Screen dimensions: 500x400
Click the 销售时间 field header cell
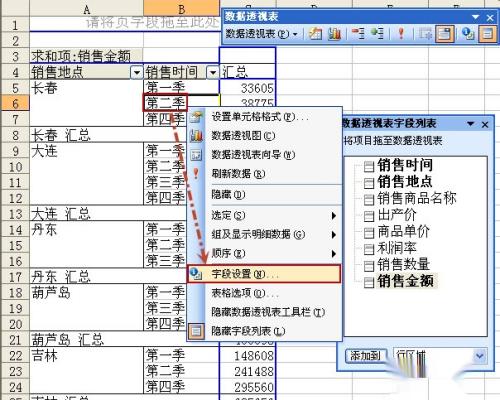click(182, 72)
